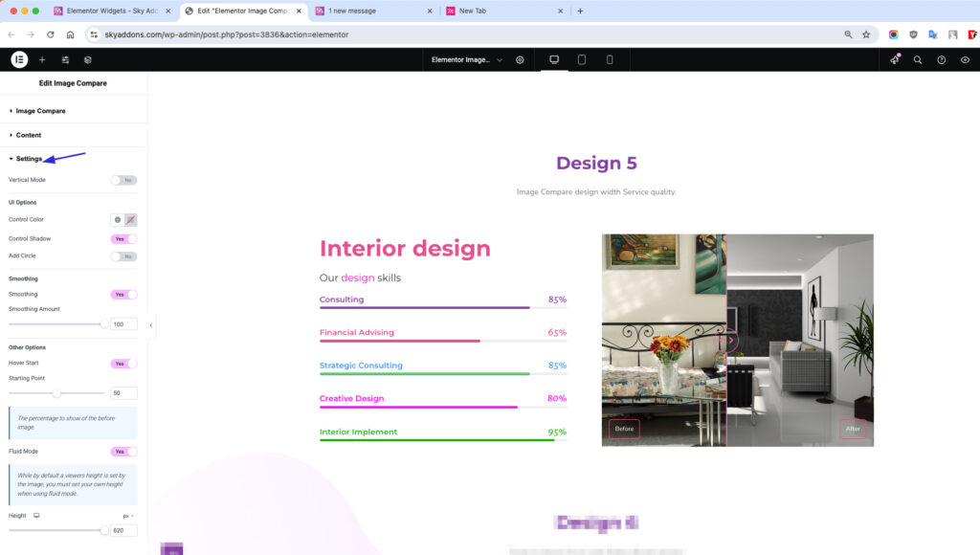Preview changes with eye icon
980x555 pixels.
tap(965, 60)
